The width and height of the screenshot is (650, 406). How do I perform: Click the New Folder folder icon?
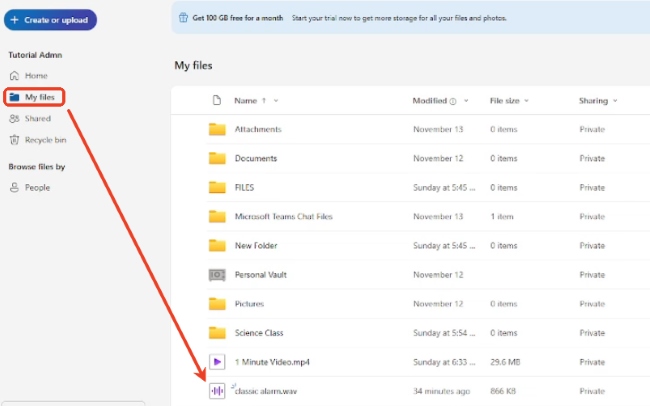(217, 246)
